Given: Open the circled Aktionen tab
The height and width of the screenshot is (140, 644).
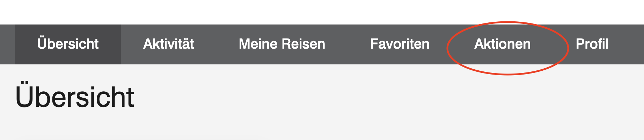Looking at the screenshot, I should click(x=502, y=44).
